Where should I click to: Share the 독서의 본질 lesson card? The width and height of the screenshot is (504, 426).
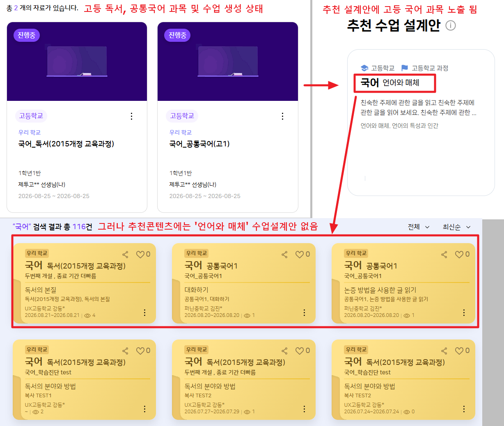click(125, 255)
